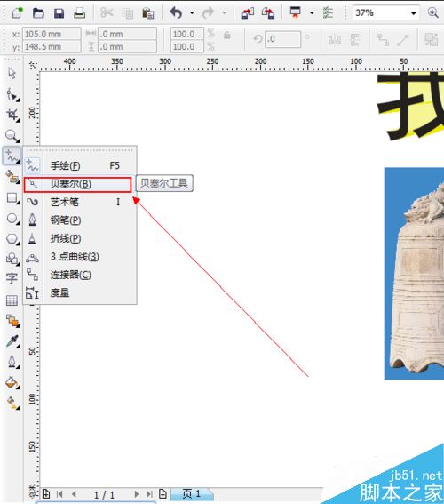Select the Eyedropper tool
Viewport: 444px width, 504px height.
coord(12,341)
